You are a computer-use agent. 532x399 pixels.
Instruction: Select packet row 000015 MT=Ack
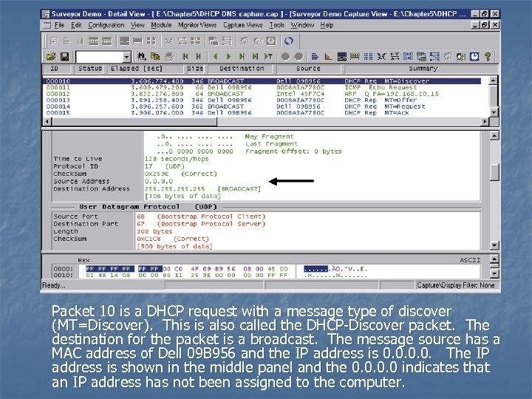[262, 112]
